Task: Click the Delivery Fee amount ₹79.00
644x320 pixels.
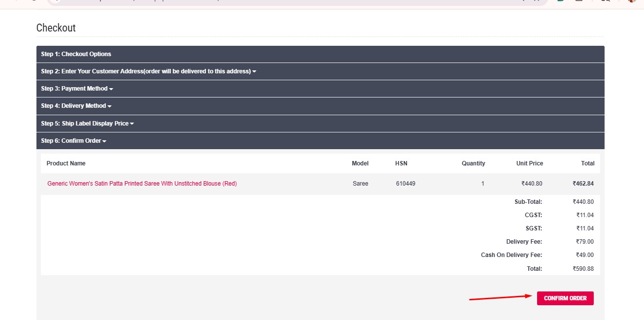Action: [584, 242]
